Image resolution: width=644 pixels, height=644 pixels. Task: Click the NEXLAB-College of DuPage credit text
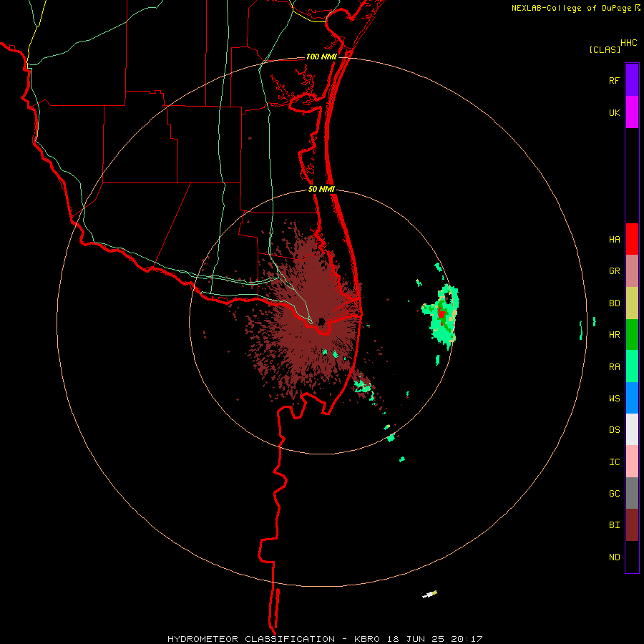pyautogui.click(x=572, y=8)
